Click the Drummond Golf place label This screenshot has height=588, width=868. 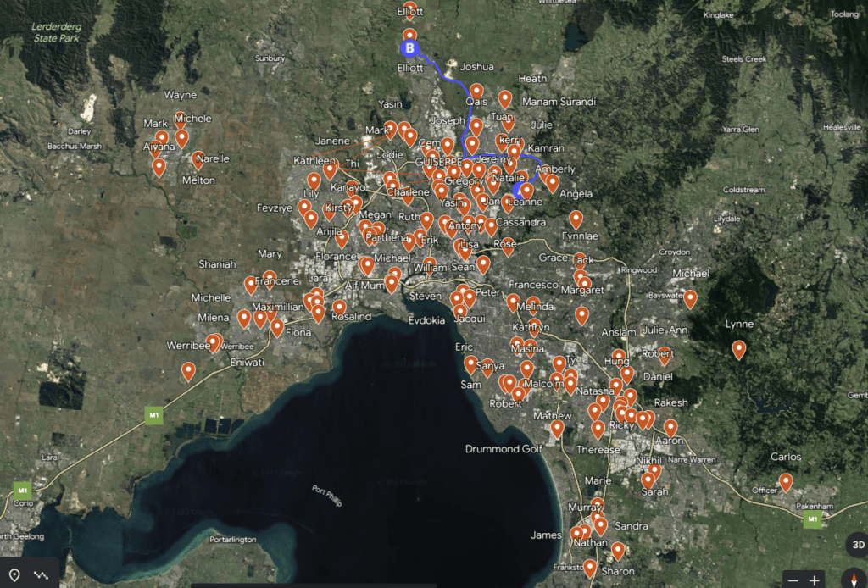point(503,449)
